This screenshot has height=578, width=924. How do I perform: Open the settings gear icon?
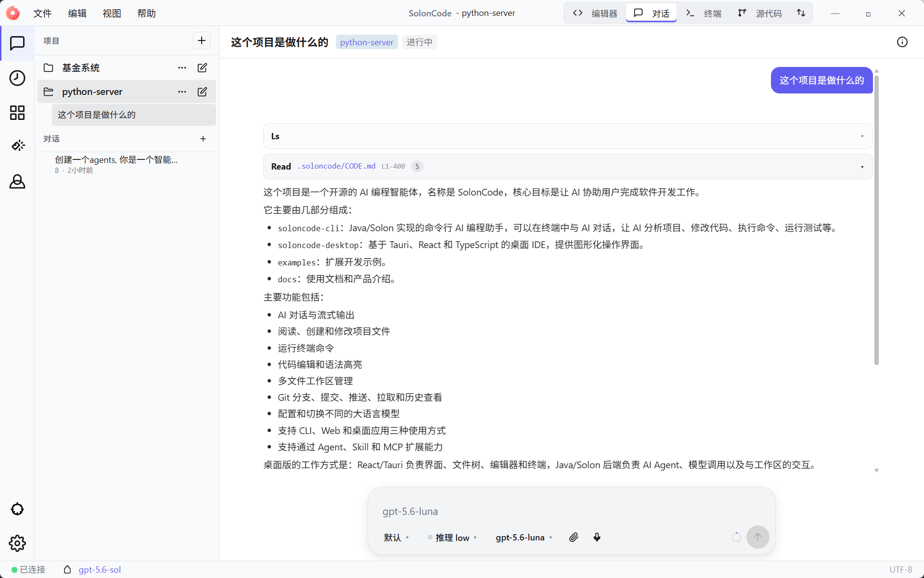point(17,543)
